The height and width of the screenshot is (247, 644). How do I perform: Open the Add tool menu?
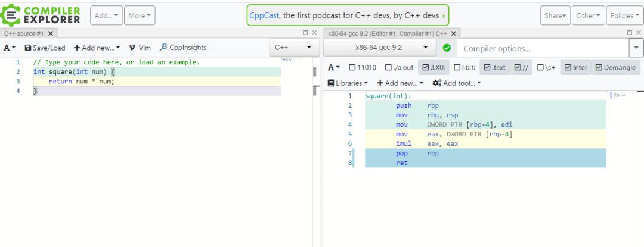pos(457,83)
